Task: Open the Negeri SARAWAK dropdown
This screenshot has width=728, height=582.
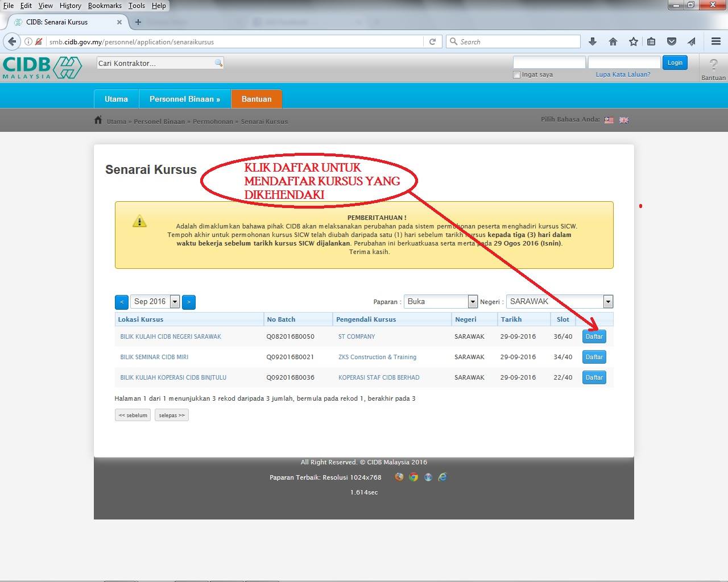Action: [560, 302]
